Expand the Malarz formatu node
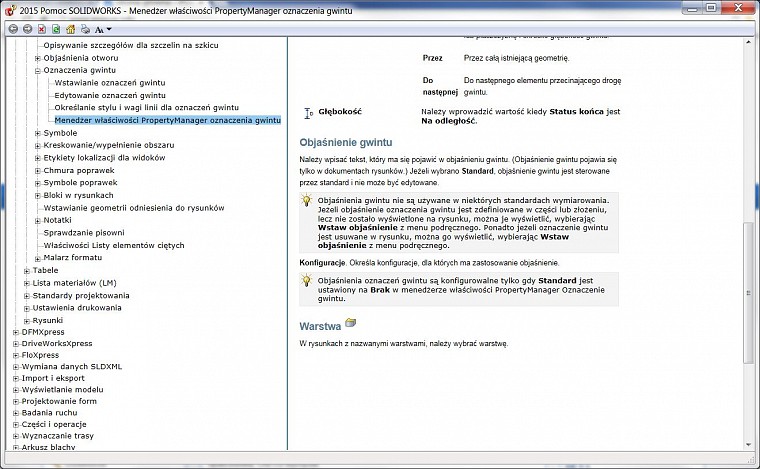The width and height of the screenshot is (760, 469). click(37, 258)
